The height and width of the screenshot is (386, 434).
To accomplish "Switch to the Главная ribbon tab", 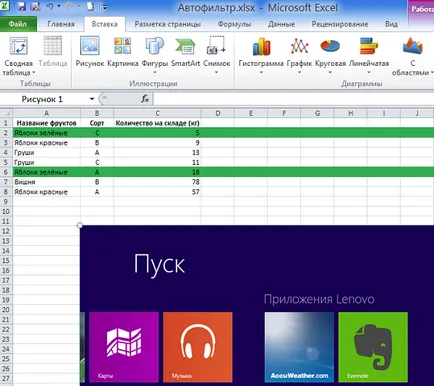I will pyautogui.click(x=61, y=24).
